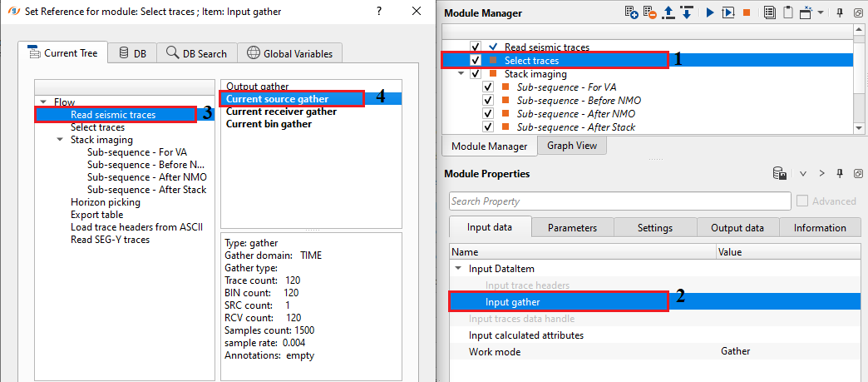
Task: Open the Parameters tab
Action: click(572, 228)
